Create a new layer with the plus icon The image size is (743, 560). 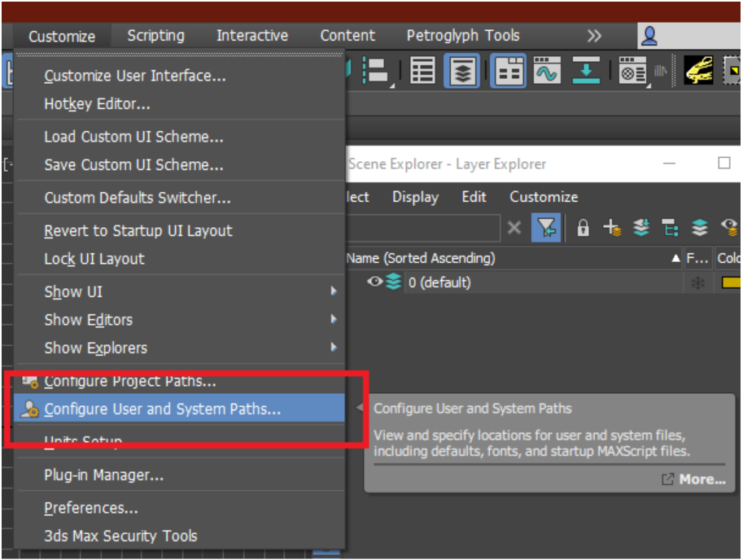(612, 228)
